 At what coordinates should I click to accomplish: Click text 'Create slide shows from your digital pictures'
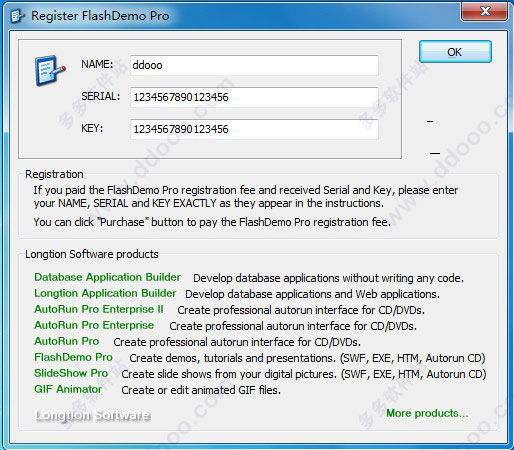coord(229,374)
